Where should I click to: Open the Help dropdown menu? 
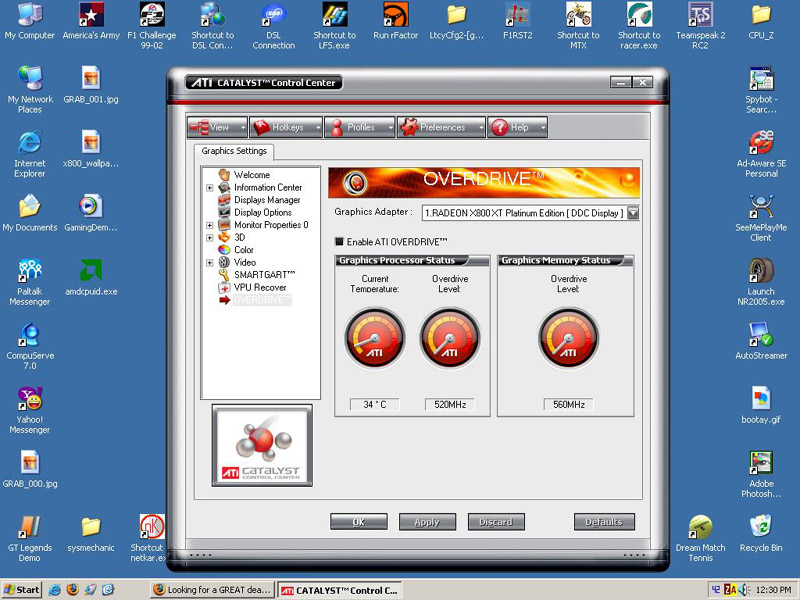point(517,127)
